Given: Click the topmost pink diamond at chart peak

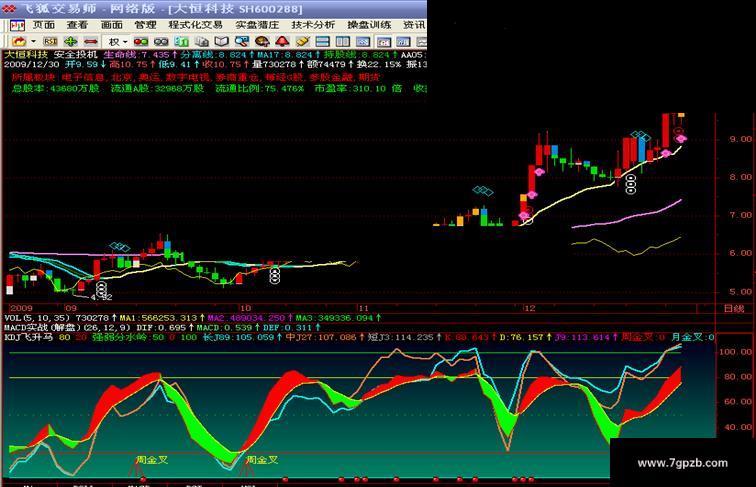Looking at the screenshot, I should tap(681, 139).
